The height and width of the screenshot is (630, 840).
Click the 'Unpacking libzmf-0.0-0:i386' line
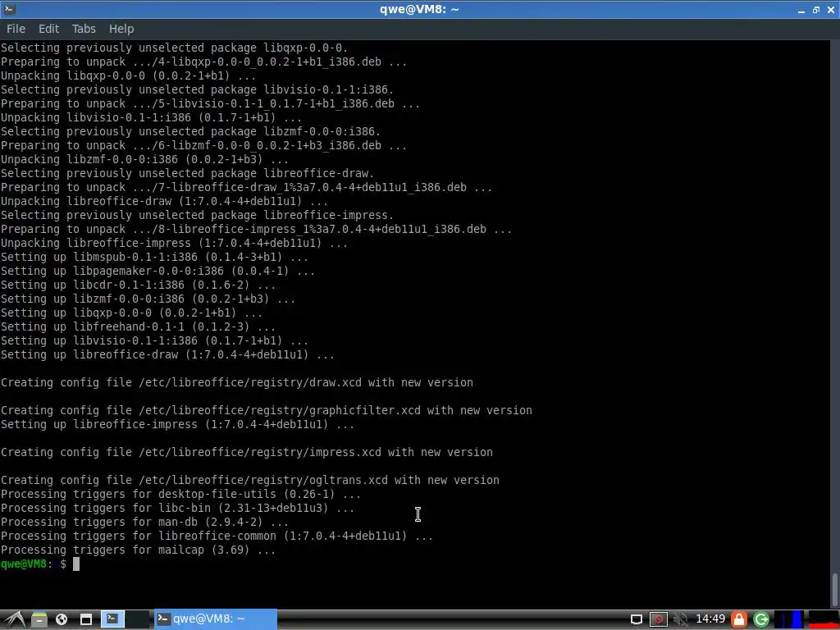144,160
